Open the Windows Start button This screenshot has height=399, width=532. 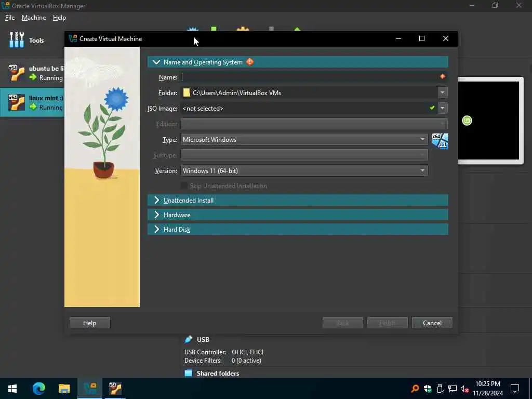click(12, 389)
